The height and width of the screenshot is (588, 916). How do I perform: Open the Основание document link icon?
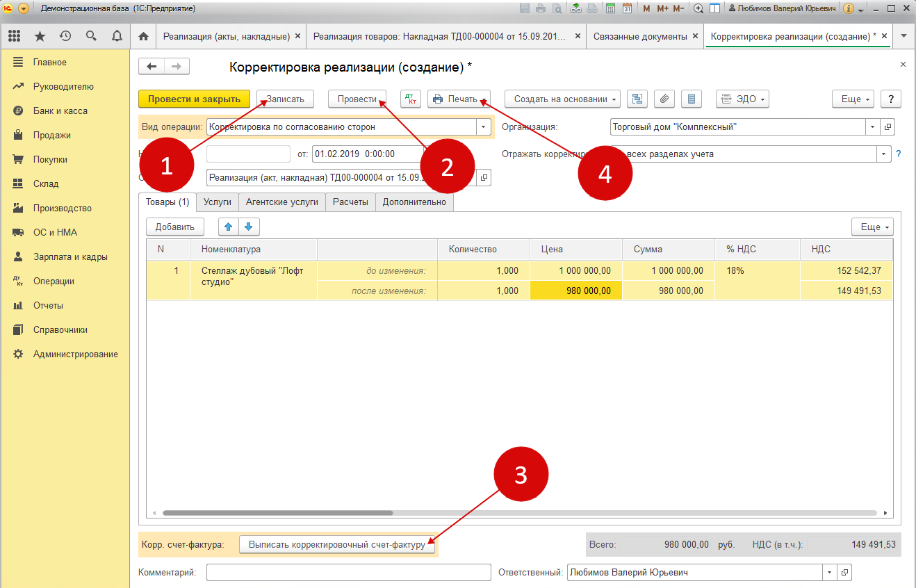[x=484, y=178]
